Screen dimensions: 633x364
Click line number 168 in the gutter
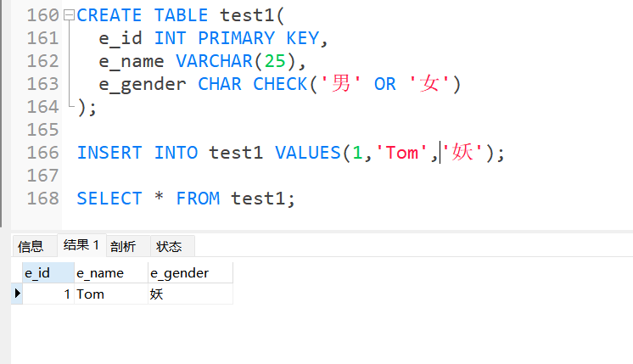[x=42, y=199]
